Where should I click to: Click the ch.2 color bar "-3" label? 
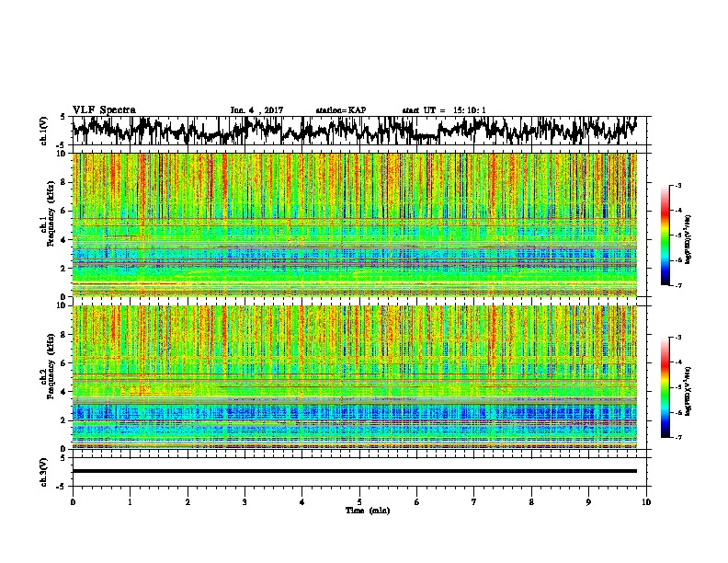click(678, 338)
